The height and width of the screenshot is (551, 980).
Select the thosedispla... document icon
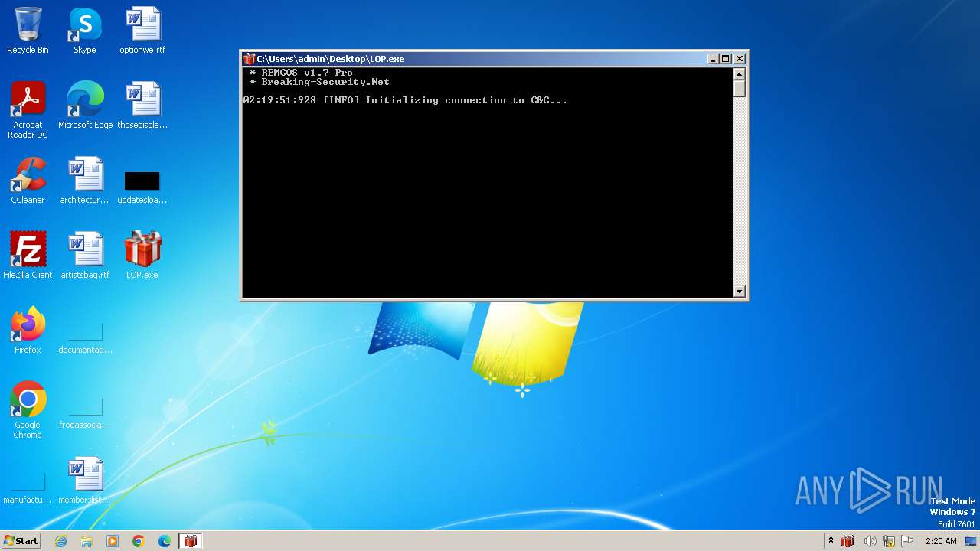tap(142, 106)
